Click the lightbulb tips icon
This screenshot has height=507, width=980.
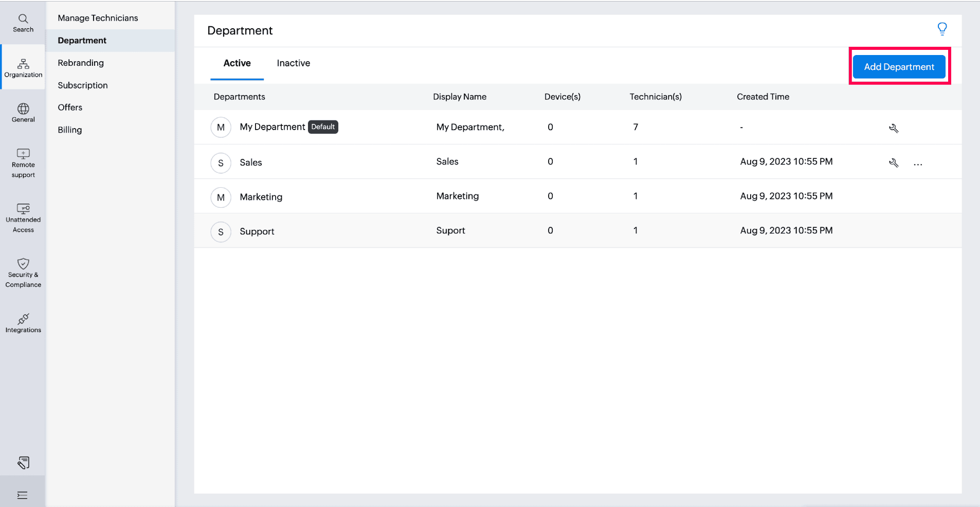(942, 29)
